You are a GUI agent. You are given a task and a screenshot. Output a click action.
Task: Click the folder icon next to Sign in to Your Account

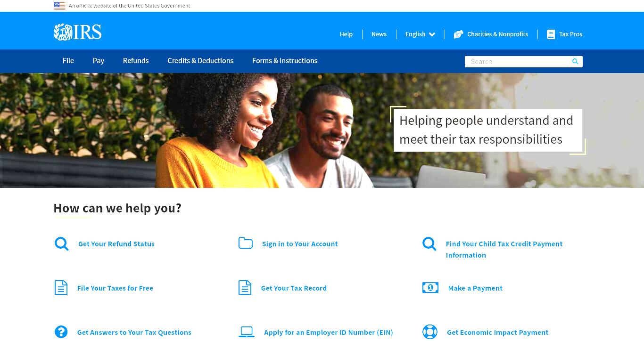pos(246,243)
